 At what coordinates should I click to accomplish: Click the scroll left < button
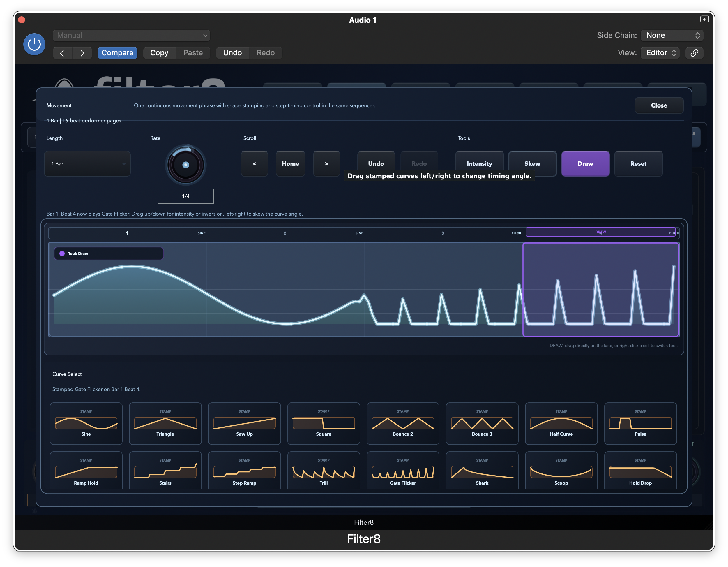tap(254, 164)
